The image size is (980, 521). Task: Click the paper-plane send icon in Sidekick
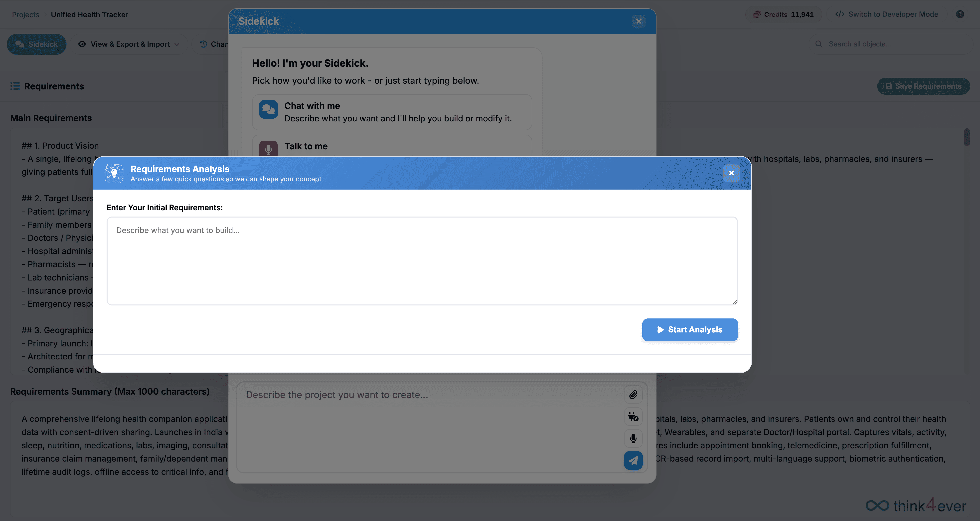tap(633, 461)
